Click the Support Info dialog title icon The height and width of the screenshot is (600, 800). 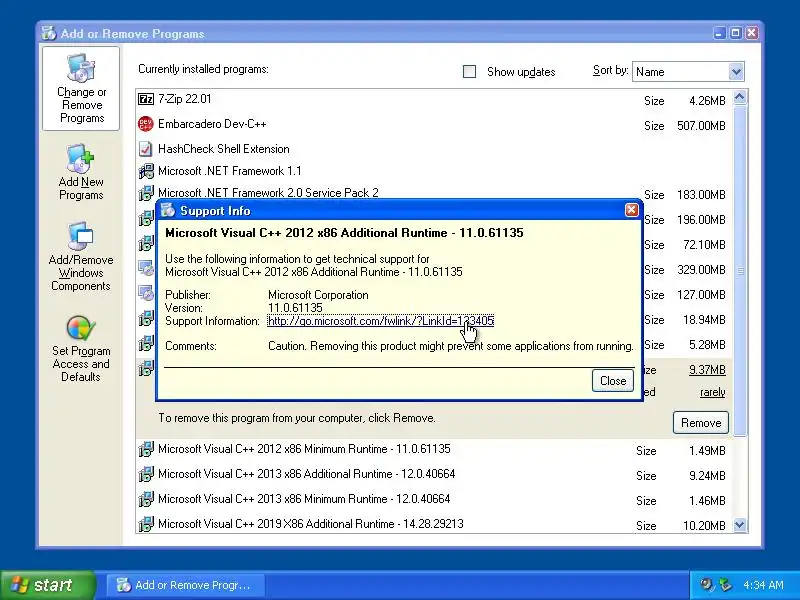168,210
